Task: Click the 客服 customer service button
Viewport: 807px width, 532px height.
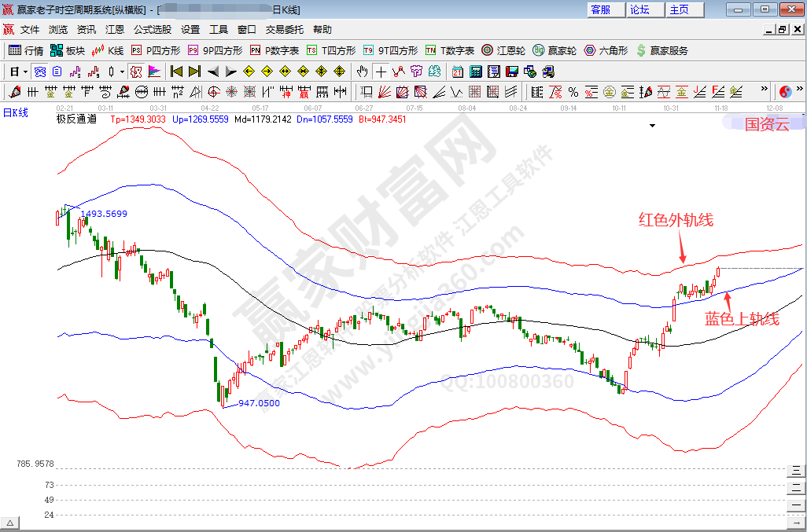Action: pyautogui.click(x=601, y=9)
